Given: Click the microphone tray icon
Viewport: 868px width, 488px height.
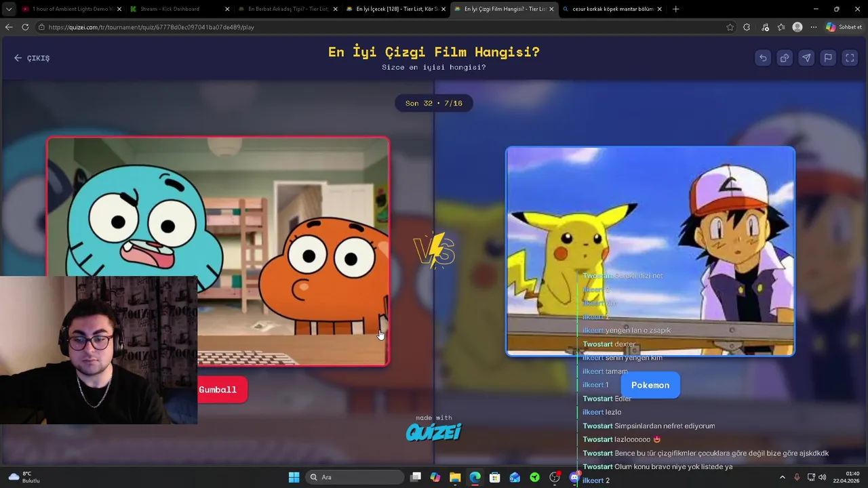Looking at the screenshot, I should pyautogui.click(x=797, y=477).
